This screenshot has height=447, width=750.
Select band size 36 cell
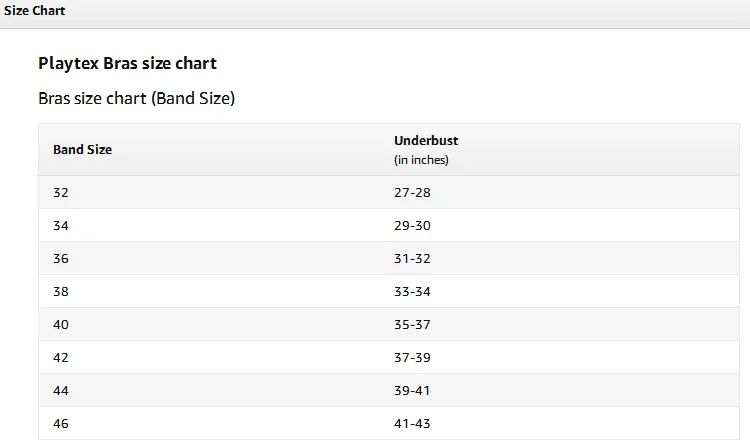pos(61,258)
